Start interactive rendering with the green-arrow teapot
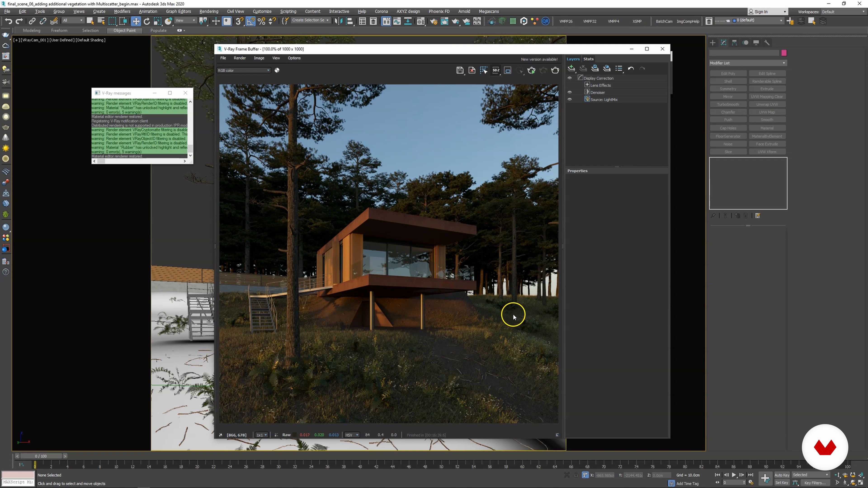The image size is (868, 488). coord(531,70)
